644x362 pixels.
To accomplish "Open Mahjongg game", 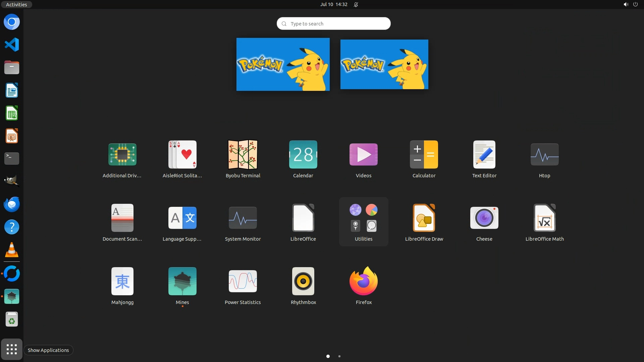I will 122,282.
